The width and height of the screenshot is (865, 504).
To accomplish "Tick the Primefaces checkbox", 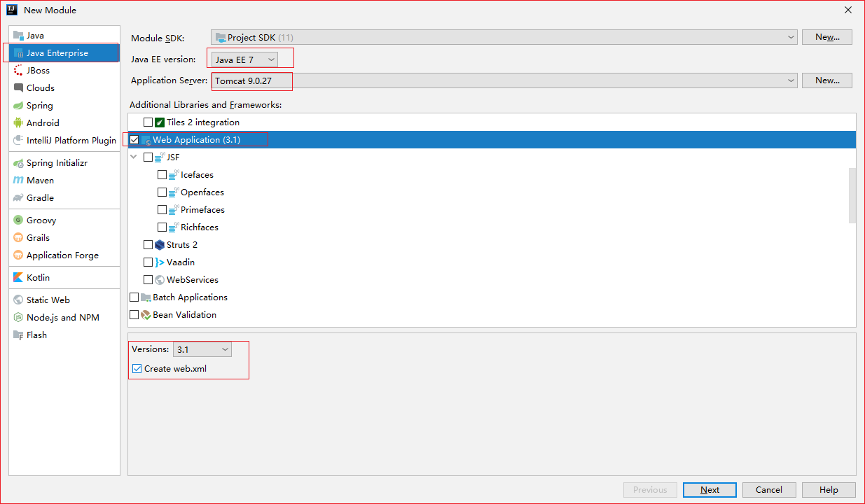I will (x=162, y=210).
